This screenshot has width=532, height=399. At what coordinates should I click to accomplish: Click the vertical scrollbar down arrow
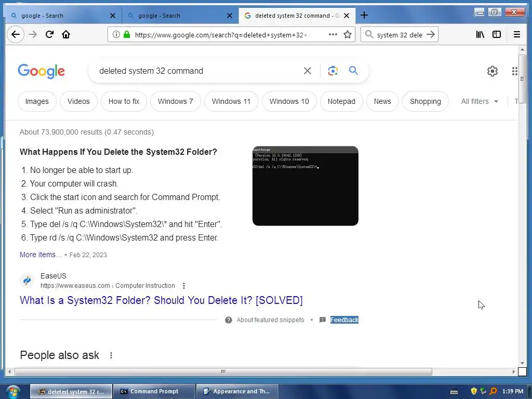tap(523, 363)
